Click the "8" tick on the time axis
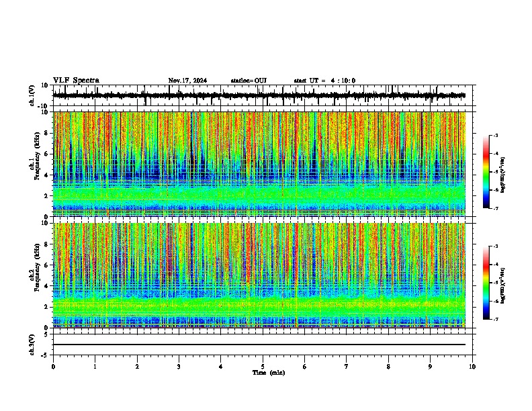The width and height of the screenshot is (532, 411). point(388,367)
